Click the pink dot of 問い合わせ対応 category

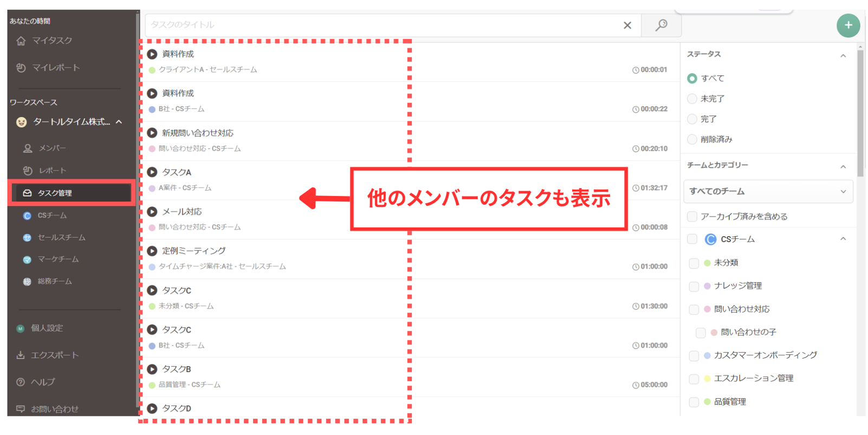707,309
